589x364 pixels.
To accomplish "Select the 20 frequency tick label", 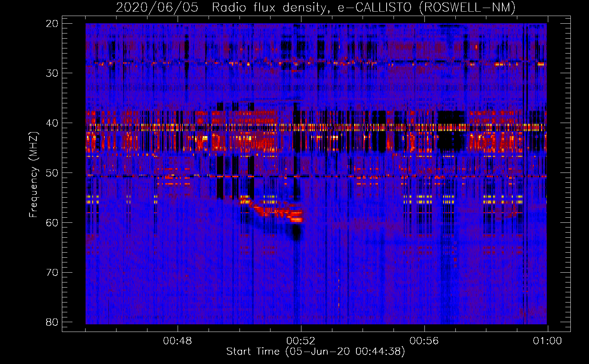I will coord(52,24).
